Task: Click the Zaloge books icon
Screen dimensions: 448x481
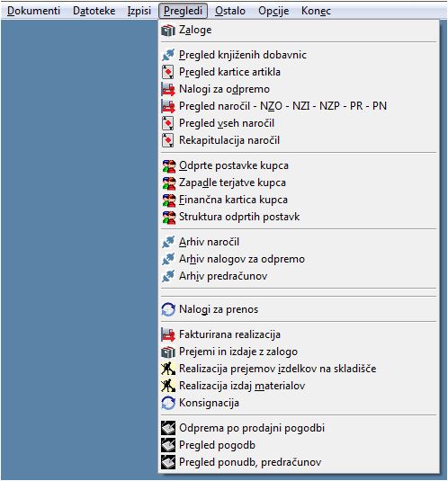Action: click(168, 30)
